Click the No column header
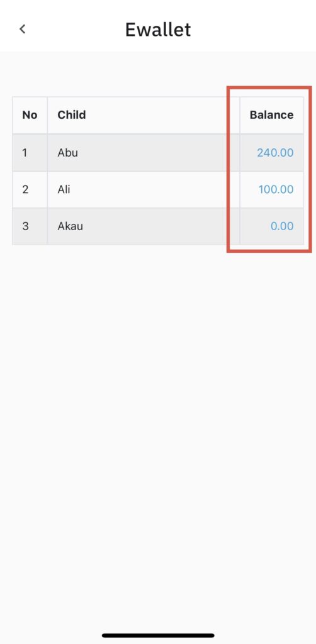 30,115
